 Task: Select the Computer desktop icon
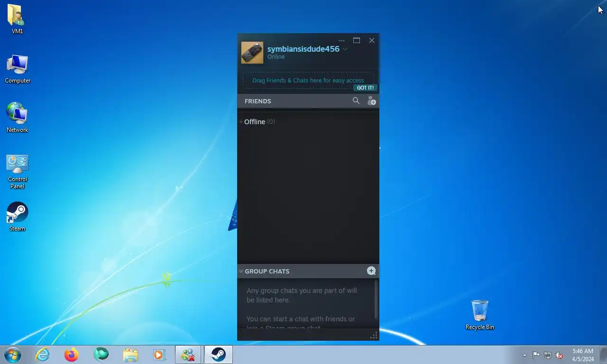tap(18, 69)
